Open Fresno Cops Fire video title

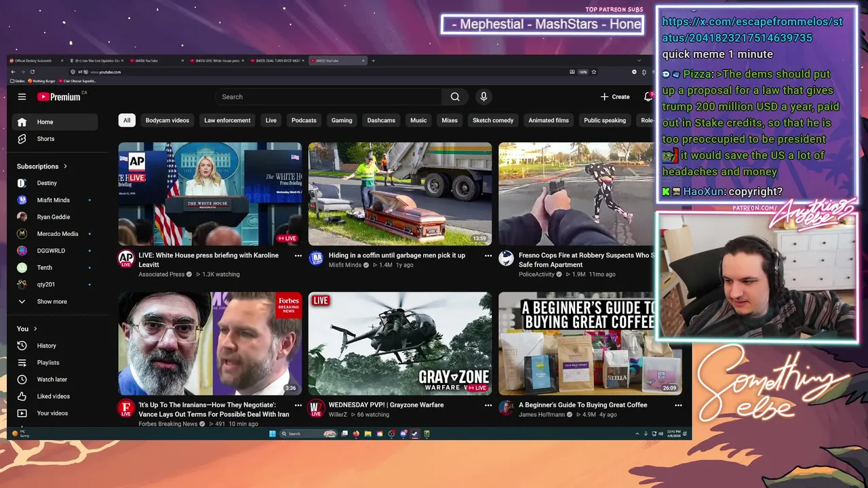tap(587, 260)
